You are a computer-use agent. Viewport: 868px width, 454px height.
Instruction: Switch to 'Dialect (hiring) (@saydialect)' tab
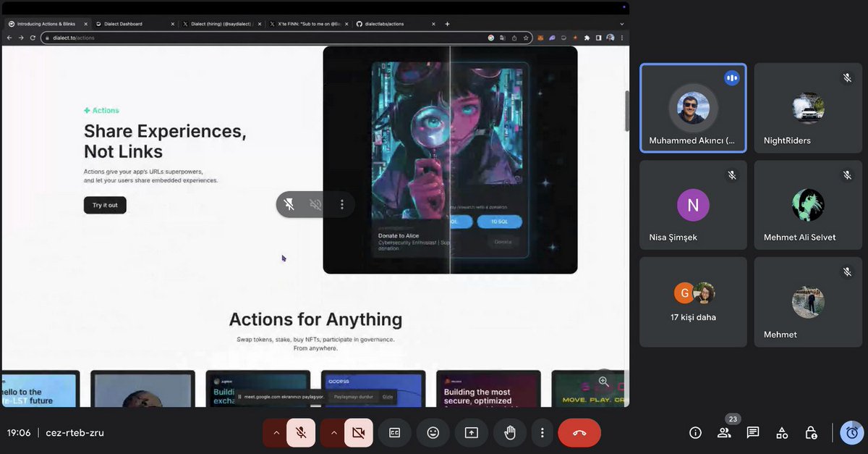pos(221,24)
